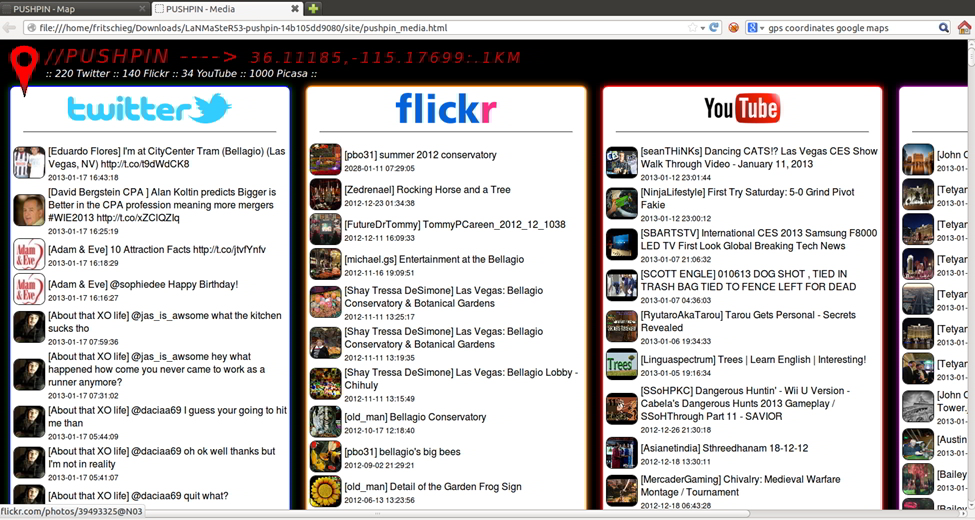Open Rocking Horse and a Tree thumbnail
The image size is (975, 520).
326,194
